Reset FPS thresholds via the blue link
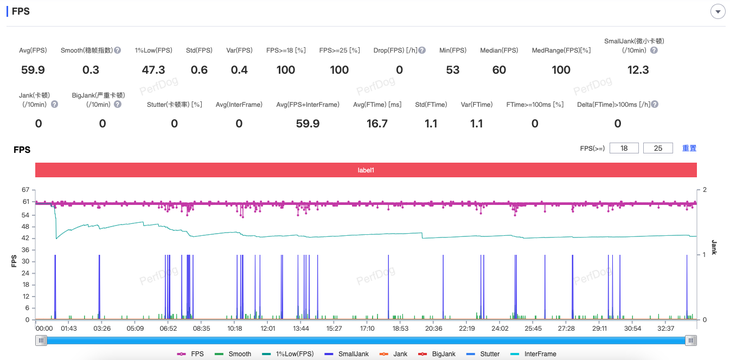Screen dimensions: 730x360 (689, 148)
